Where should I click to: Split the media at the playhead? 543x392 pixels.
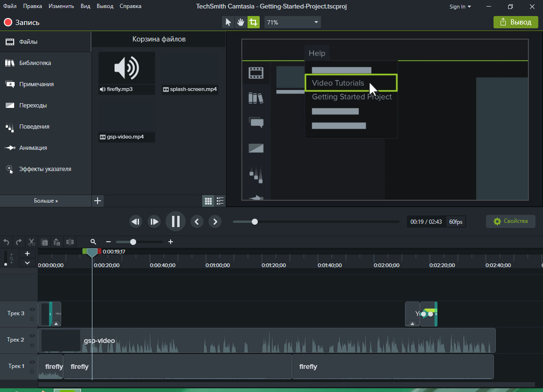click(69, 242)
